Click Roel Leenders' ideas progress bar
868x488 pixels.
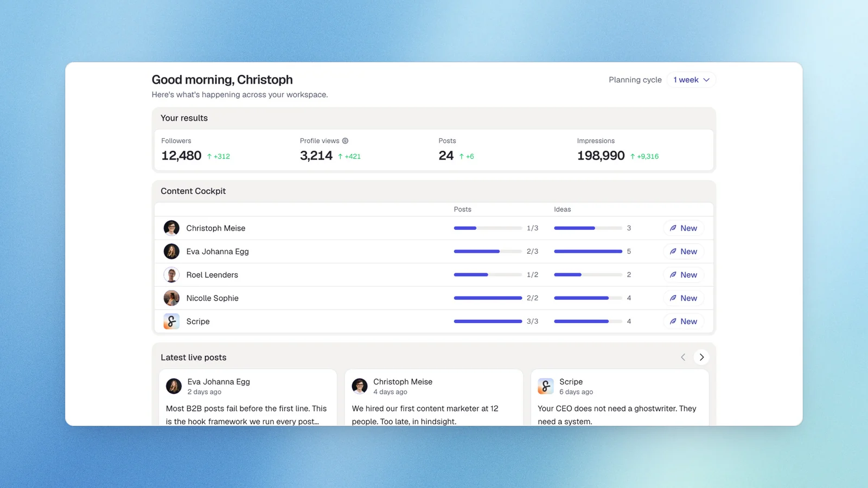point(588,275)
